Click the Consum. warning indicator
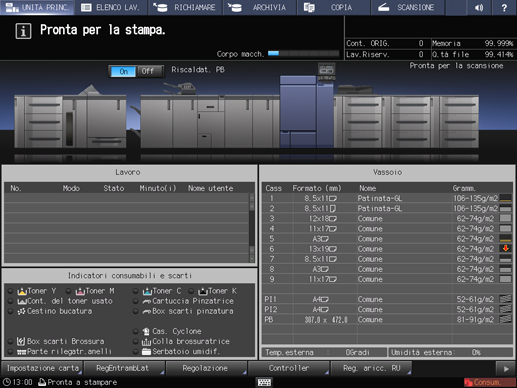517x388 pixels. [x=489, y=382]
